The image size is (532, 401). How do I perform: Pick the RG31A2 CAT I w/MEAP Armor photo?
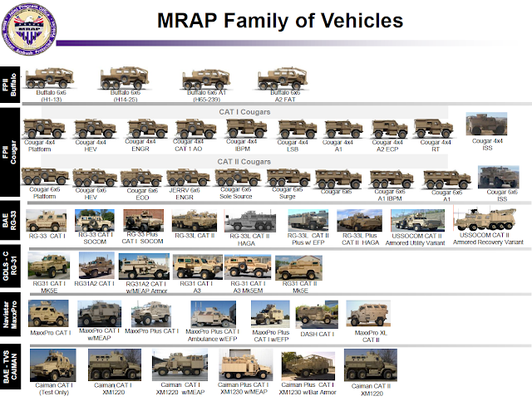point(144,267)
